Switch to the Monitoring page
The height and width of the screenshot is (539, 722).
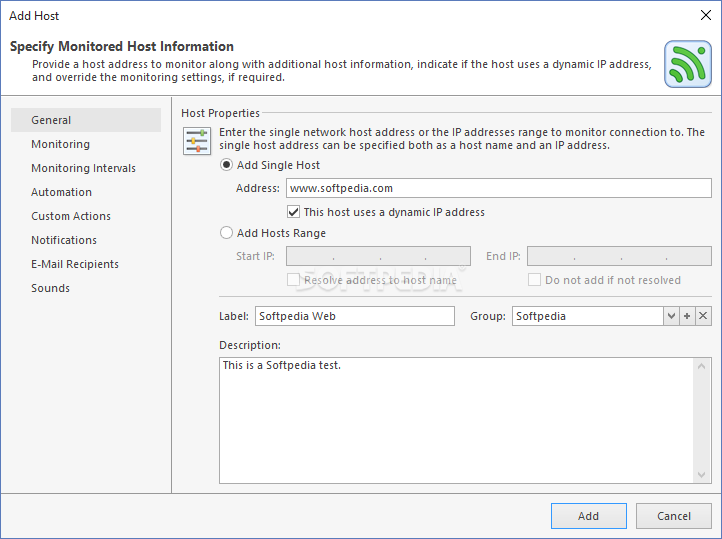point(86,144)
